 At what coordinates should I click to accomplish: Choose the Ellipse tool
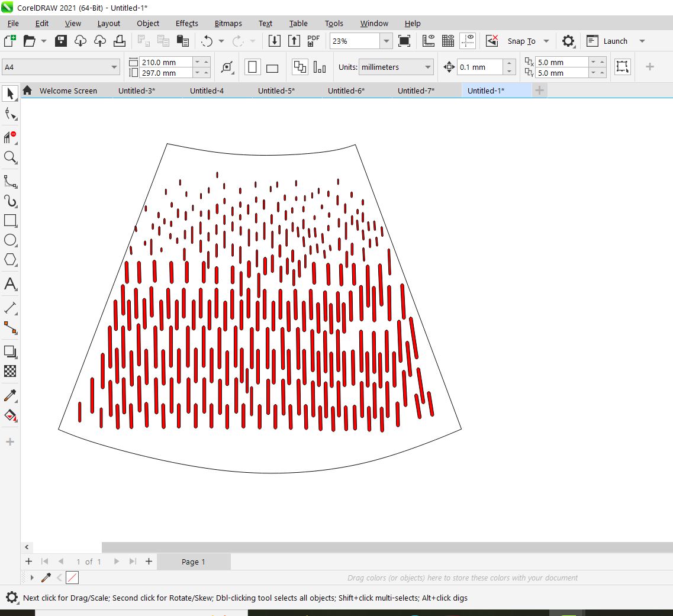coord(10,240)
